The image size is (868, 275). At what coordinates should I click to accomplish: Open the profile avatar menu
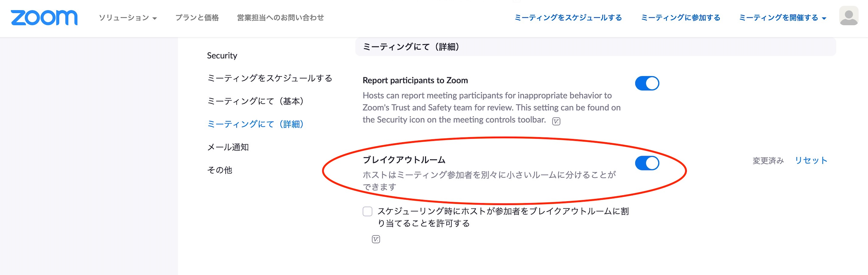click(849, 16)
